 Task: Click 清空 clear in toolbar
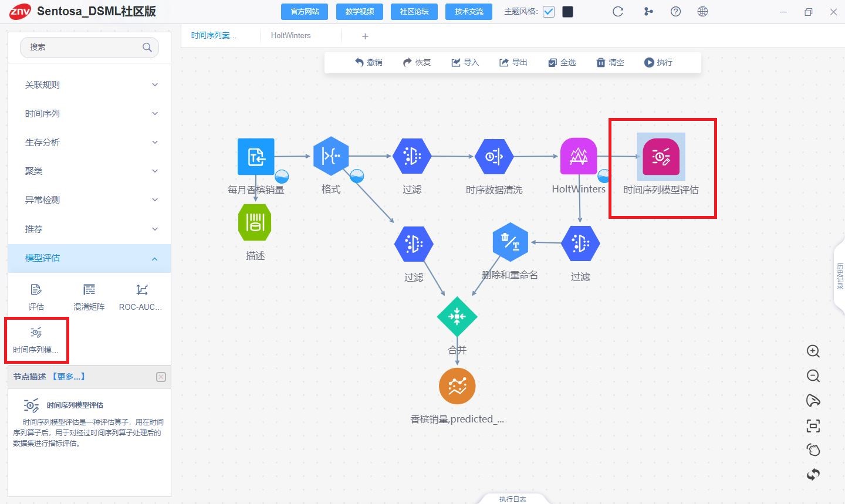610,62
